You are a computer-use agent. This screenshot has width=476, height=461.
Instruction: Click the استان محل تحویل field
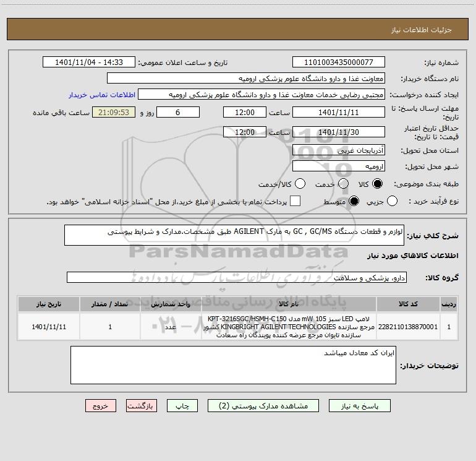click(x=339, y=150)
